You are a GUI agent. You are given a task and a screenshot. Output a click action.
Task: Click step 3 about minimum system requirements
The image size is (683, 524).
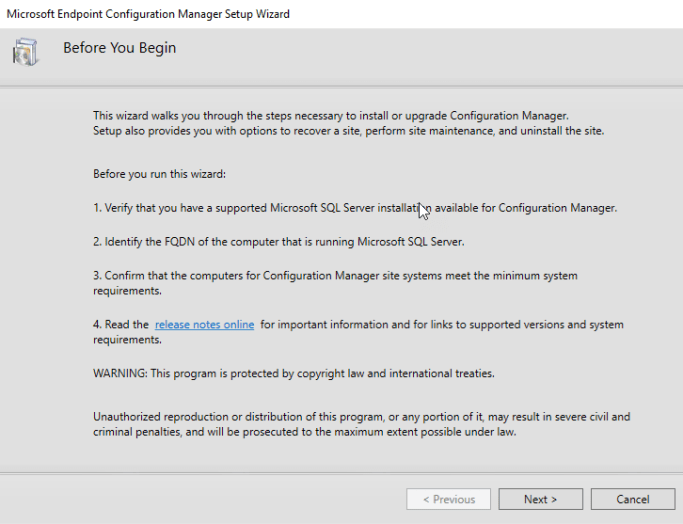335,283
